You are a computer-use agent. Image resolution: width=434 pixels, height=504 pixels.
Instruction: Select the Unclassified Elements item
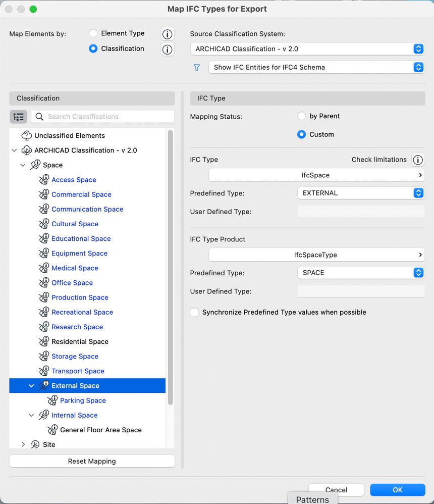tap(70, 136)
